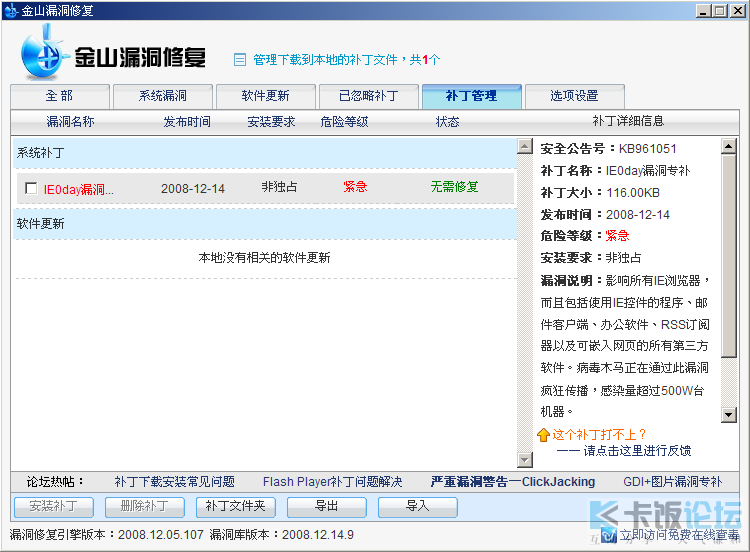Maximize the 金山漏洞修复 window
Viewport: 750px width, 552px height.
coord(719,11)
